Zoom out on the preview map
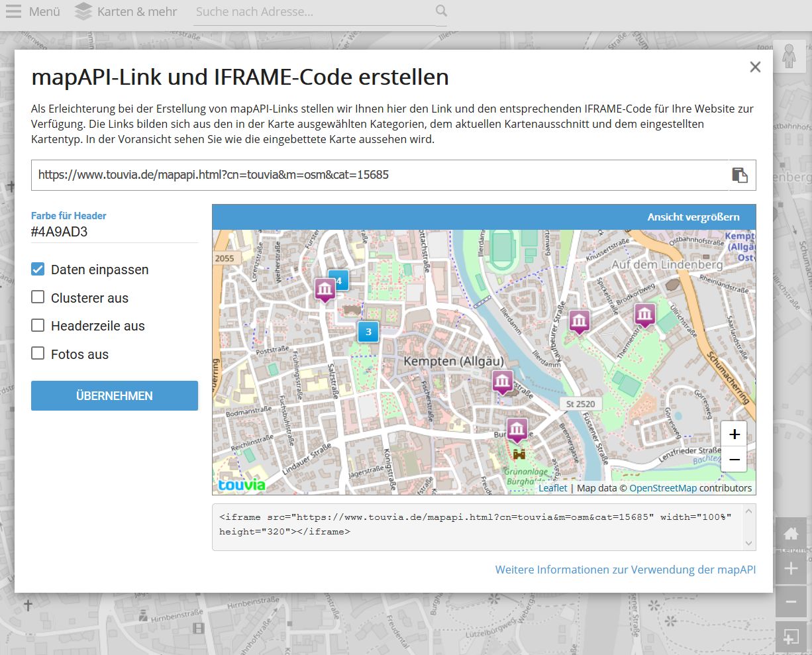This screenshot has width=812, height=655. tap(735, 459)
